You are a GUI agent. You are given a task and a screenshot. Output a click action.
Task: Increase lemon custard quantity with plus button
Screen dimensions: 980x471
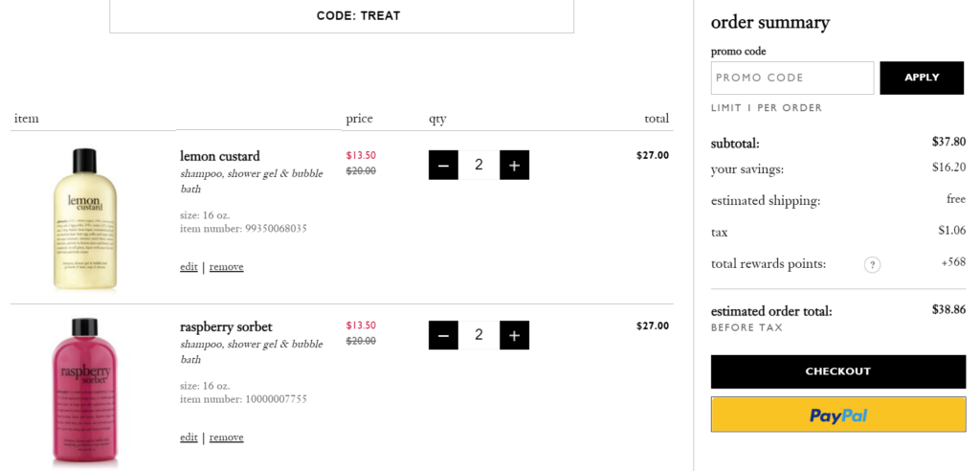click(514, 165)
